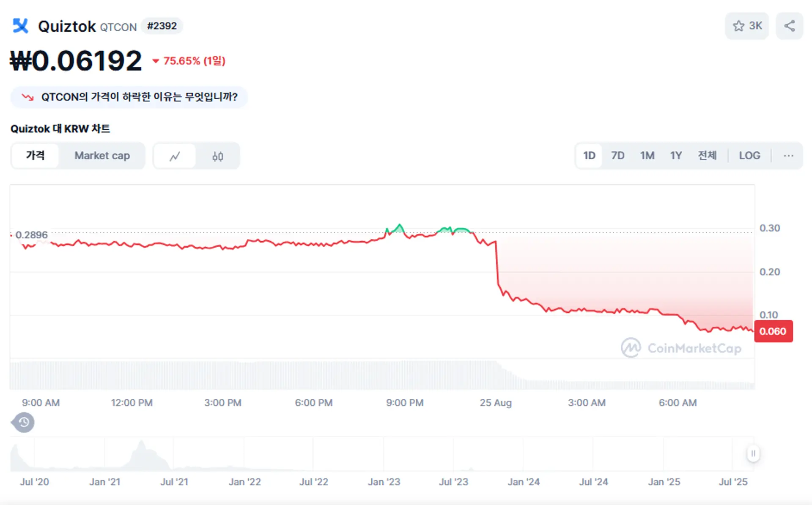The image size is (812, 505).
Task: Click the Quiztok logo icon
Action: pyautogui.click(x=20, y=26)
